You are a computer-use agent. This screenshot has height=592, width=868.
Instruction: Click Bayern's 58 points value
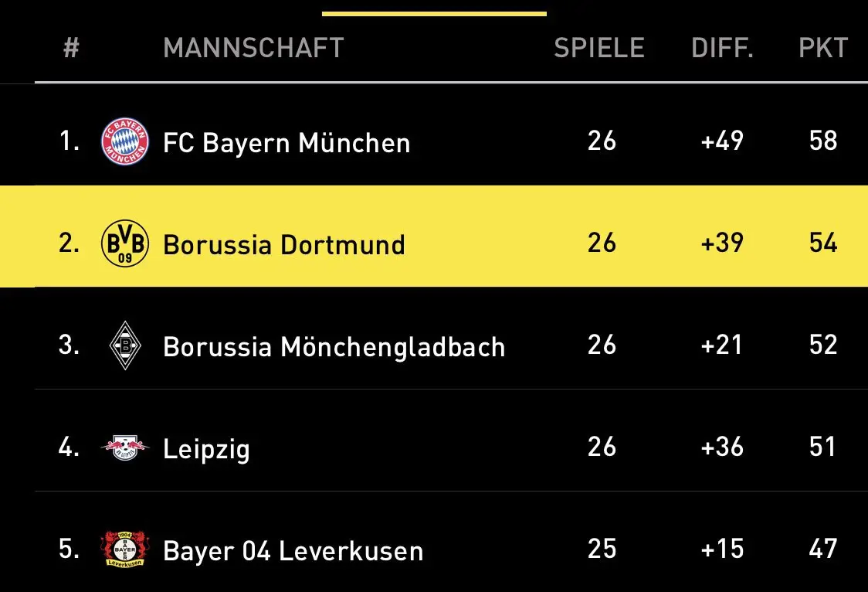[x=823, y=141]
